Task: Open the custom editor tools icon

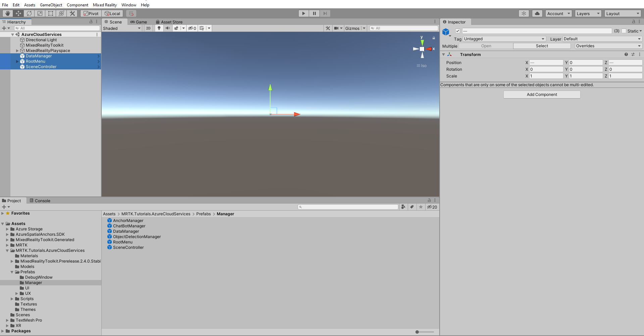Action: coord(72,13)
